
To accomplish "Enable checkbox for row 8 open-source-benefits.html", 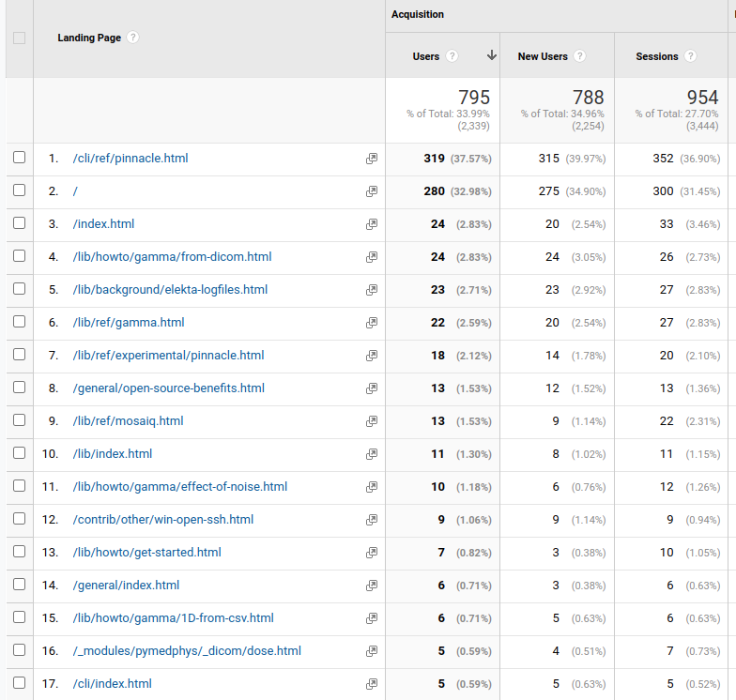I will [19, 387].
